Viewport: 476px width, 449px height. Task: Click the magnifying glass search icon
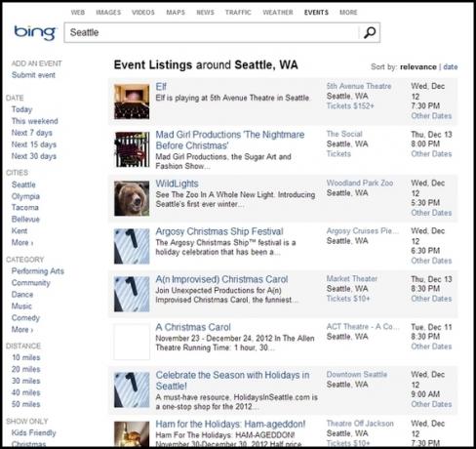[x=370, y=32]
